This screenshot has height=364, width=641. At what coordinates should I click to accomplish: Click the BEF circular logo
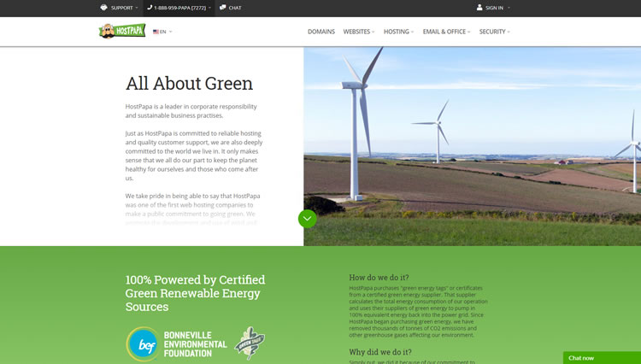pos(143,344)
